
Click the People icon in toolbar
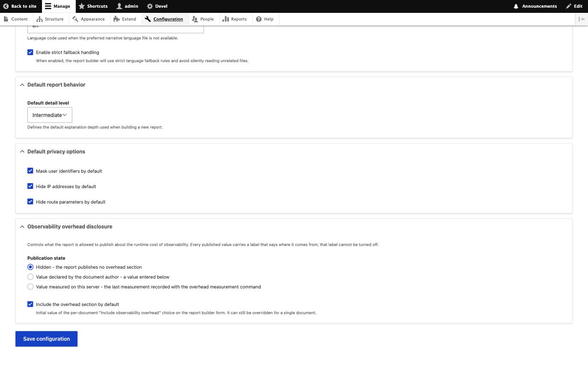click(x=195, y=19)
